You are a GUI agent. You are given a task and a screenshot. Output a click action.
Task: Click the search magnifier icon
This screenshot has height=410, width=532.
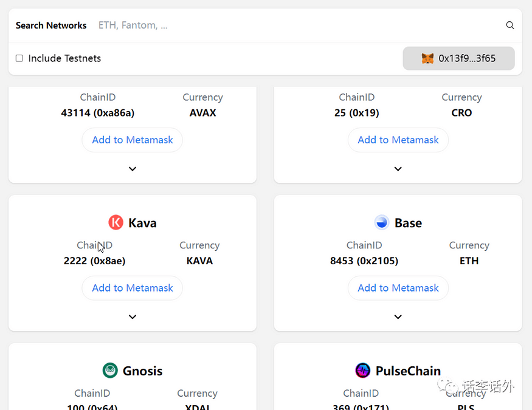pyautogui.click(x=510, y=26)
